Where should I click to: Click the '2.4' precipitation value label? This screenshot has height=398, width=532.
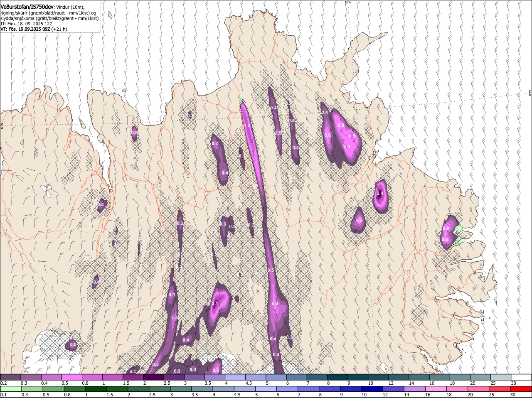(x=380, y=194)
